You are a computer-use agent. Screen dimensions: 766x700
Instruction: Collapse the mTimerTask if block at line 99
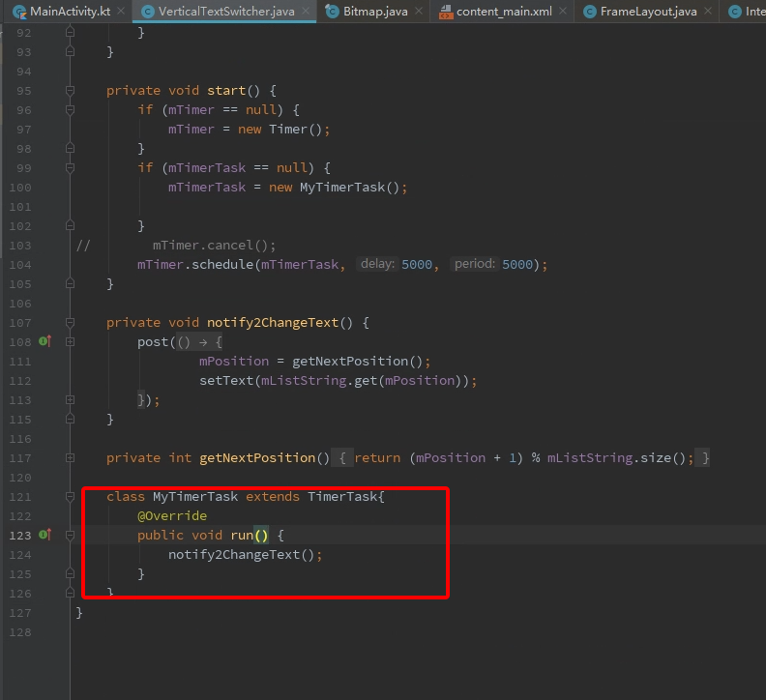point(70,168)
